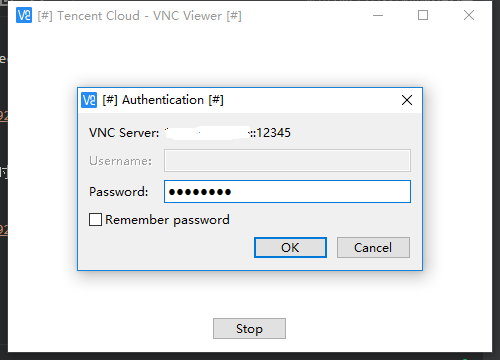Viewport: 500px width, 360px height.
Task: Focus the Password input field
Action: point(287,192)
